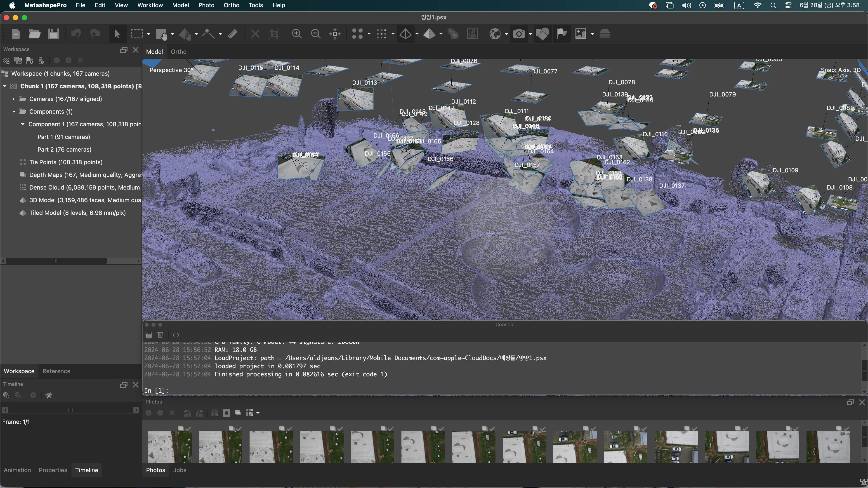Screen dimensions: 868x488
Task: Pick the Ruler measurement tool
Action: (233, 34)
